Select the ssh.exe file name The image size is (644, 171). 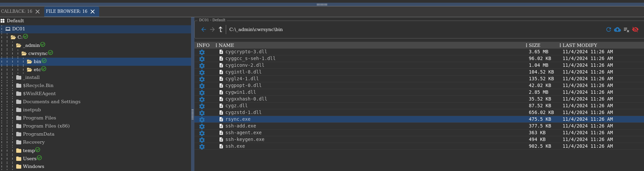pos(235,146)
